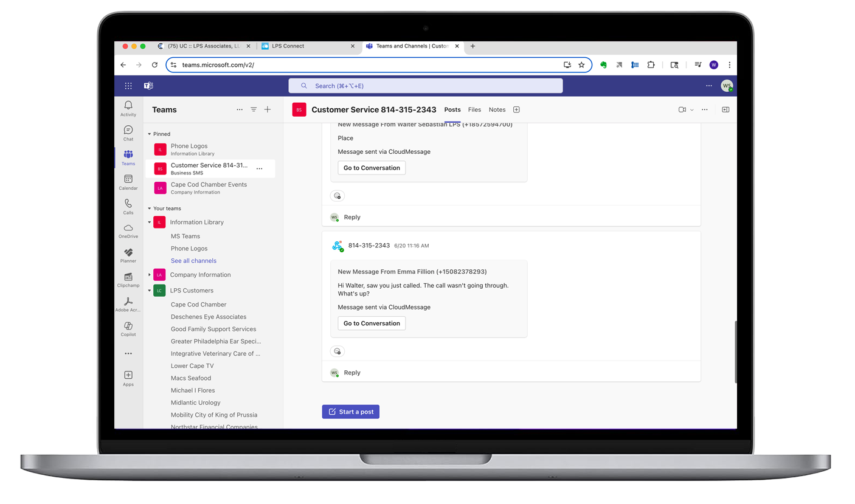Open the Calls app in left rail
Screen dimensions: 855x504
(128, 207)
